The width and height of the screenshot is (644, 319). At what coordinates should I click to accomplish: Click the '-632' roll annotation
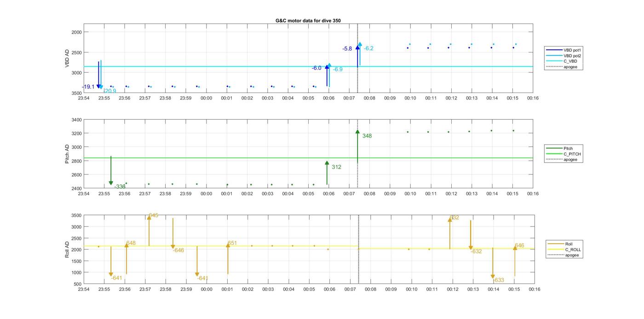point(476,251)
